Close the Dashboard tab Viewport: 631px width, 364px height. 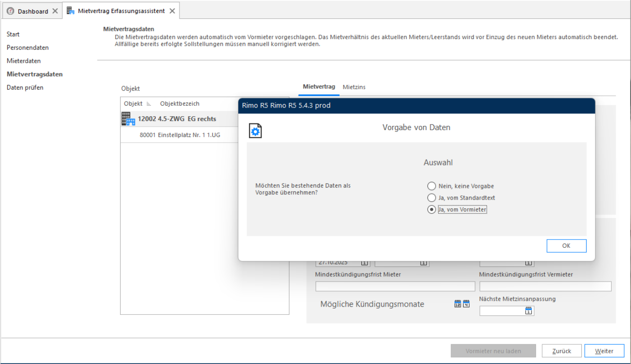[55, 11]
